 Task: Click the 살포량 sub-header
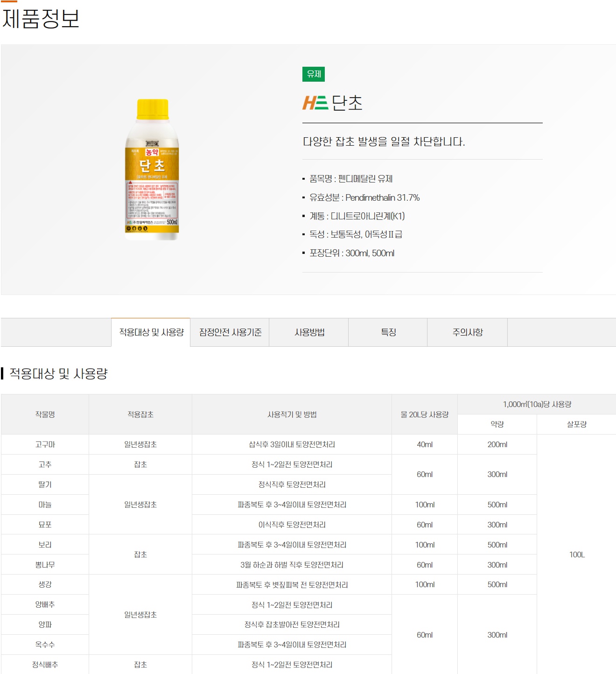[577, 424]
